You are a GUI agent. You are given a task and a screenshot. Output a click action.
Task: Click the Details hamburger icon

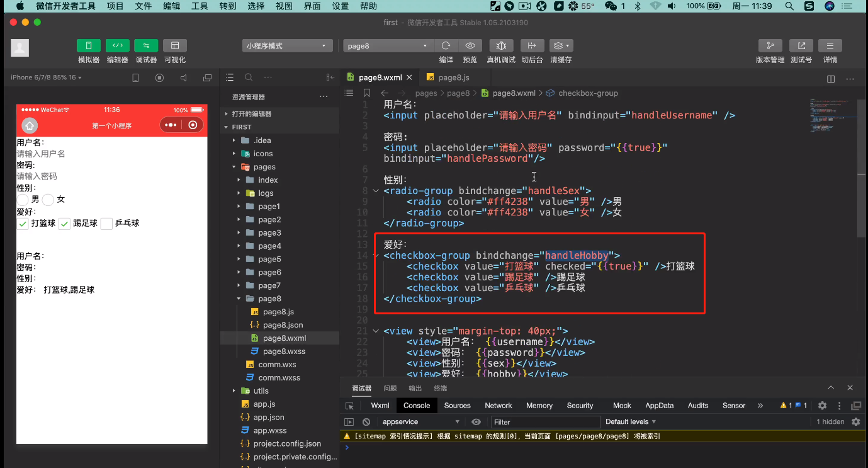point(830,46)
